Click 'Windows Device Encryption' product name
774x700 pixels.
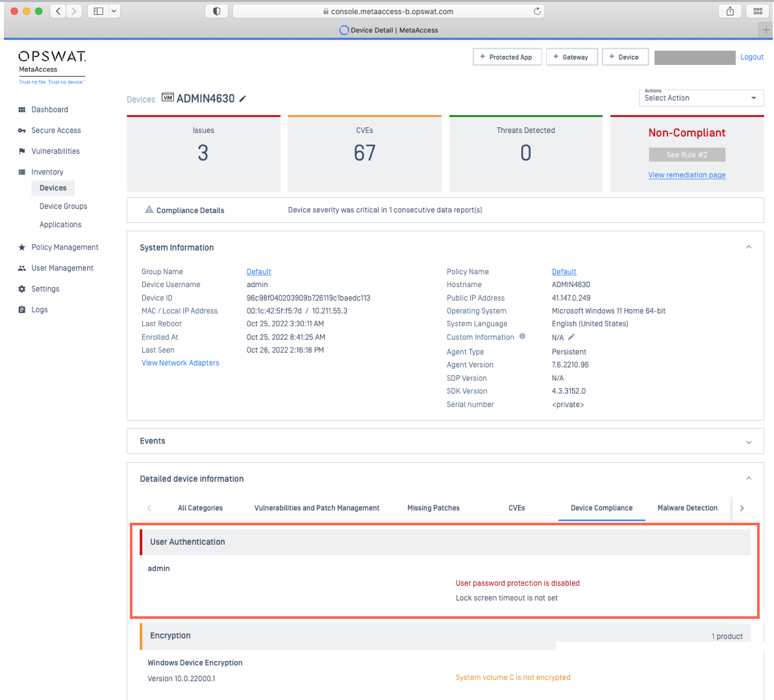point(195,663)
